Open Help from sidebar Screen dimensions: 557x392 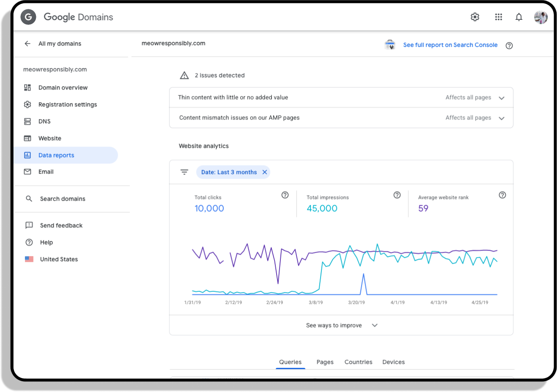pyautogui.click(x=46, y=242)
